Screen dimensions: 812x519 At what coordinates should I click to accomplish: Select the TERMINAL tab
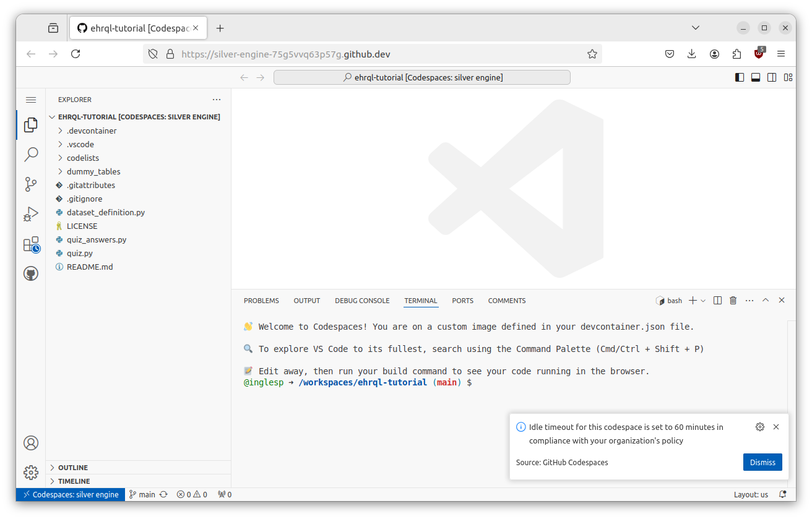coord(421,301)
